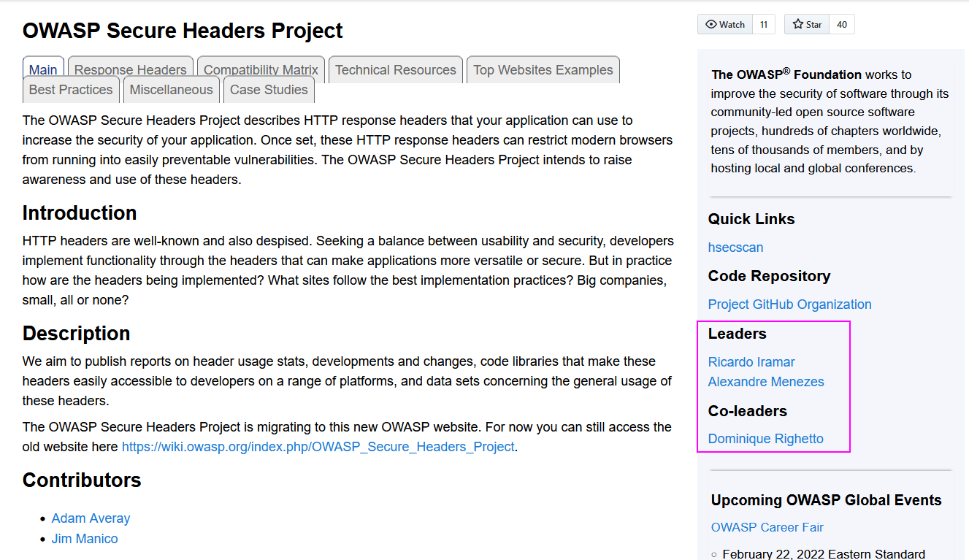Switch to the Response Headers tab
This screenshot has height=560, width=969.
(131, 70)
